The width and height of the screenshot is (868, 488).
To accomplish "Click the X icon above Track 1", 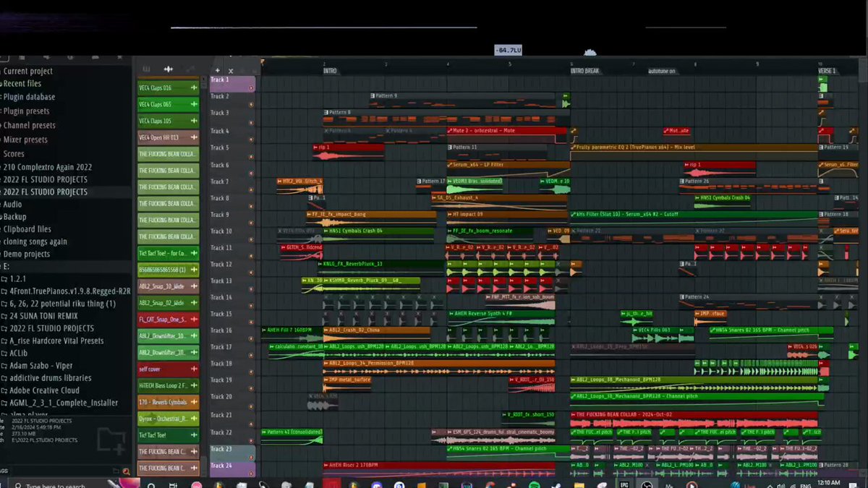I will click(x=231, y=71).
